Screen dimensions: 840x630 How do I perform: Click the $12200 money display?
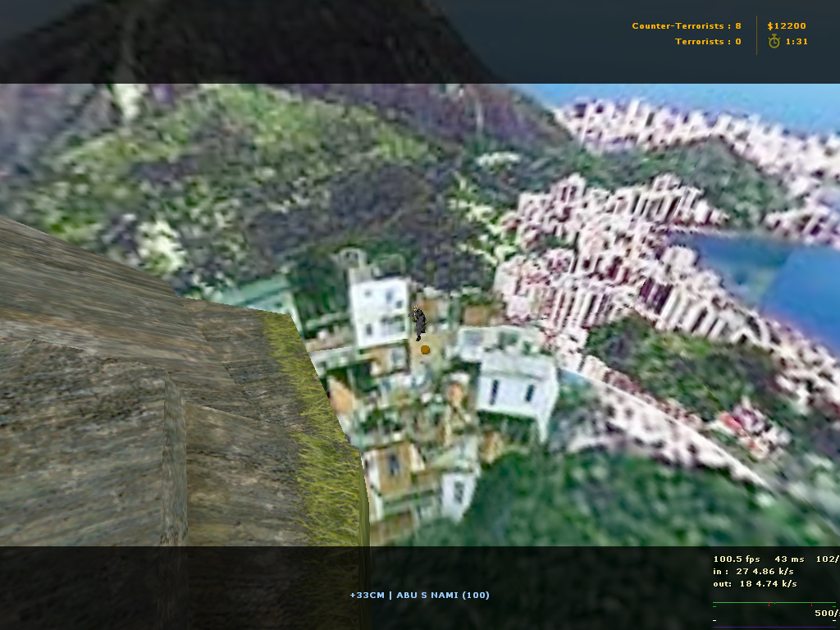coord(787,25)
